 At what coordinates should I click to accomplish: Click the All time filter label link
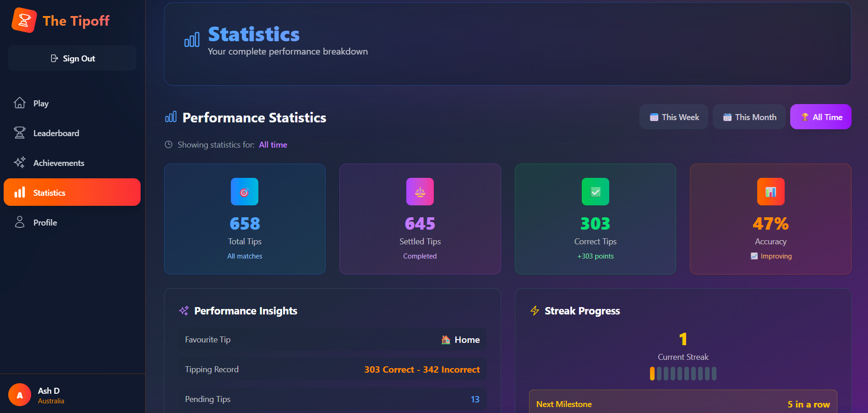tap(273, 145)
